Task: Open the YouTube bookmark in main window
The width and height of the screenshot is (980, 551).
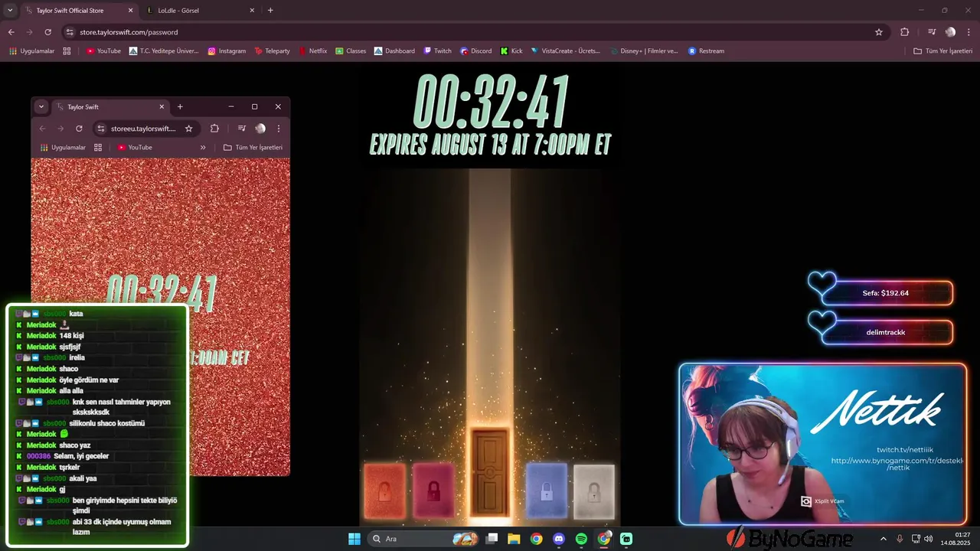Action: point(103,51)
